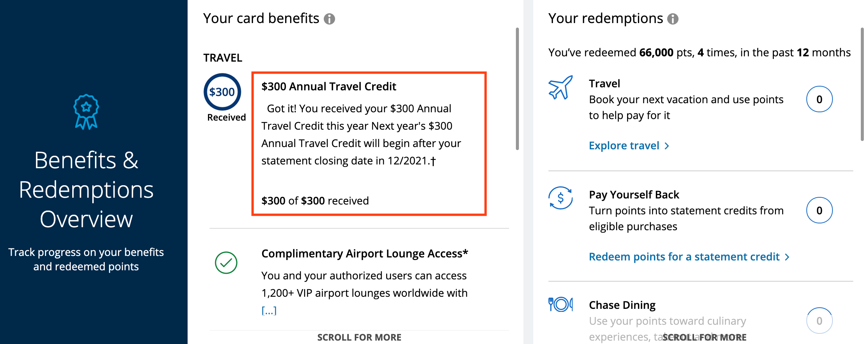The height and width of the screenshot is (344, 868).
Task: Click the green checkmark lounge access icon
Action: click(x=226, y=263)
